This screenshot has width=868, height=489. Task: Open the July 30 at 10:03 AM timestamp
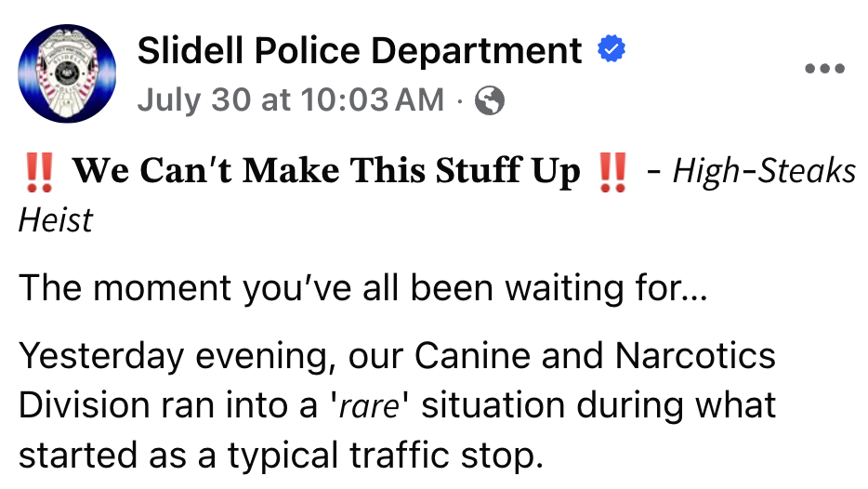291,100
